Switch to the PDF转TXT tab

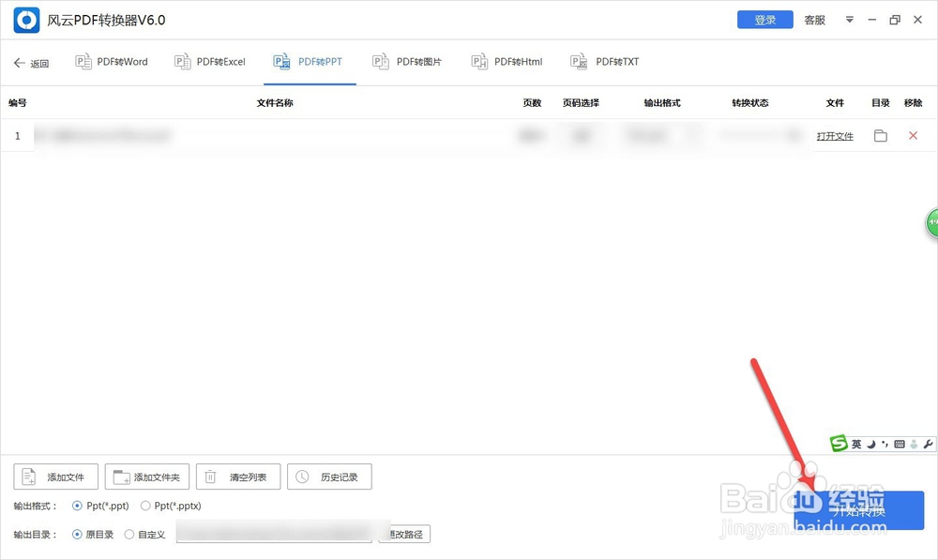tap(604, 62)
